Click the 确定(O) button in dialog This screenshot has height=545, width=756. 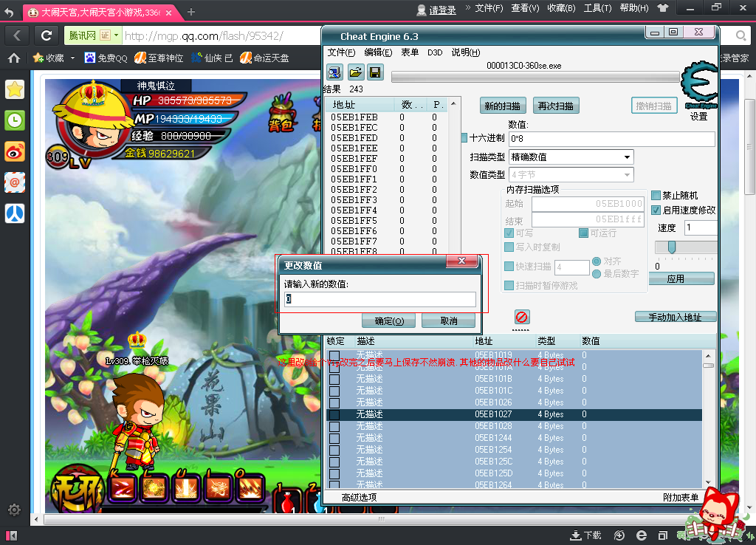tap(389, 321)
